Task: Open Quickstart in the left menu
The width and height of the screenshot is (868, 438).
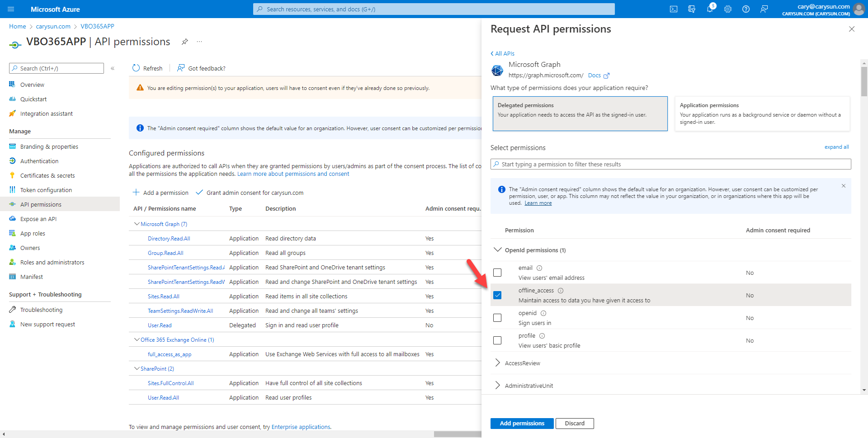Action: pos(33,99)
